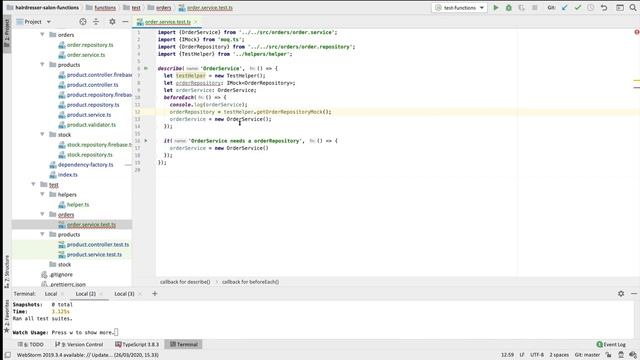Collapse the stock folder under src
Viewport: 640px width, 360px height.
click(x=42, y=134)
